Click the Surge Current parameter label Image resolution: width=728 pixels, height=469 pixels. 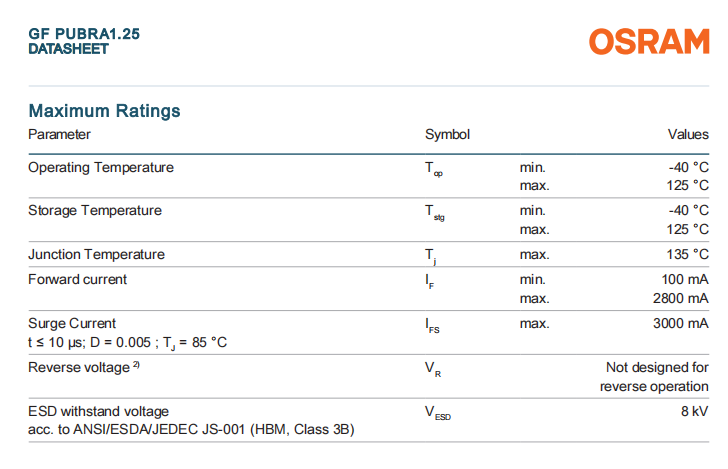coord(72,323)
